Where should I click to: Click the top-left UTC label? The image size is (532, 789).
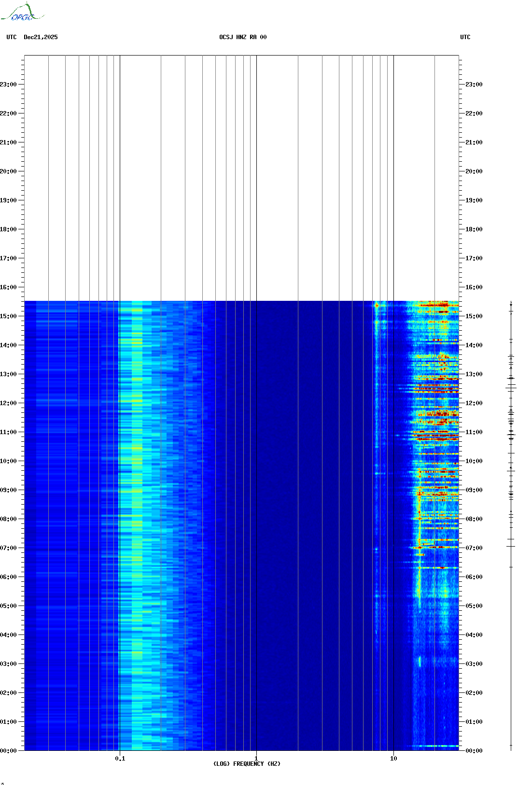(x=12, y=37)
